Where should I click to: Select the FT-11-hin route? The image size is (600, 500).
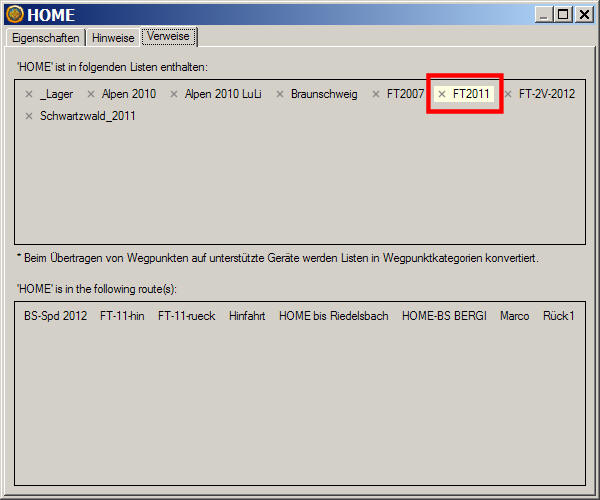click(x=122, y=316)
